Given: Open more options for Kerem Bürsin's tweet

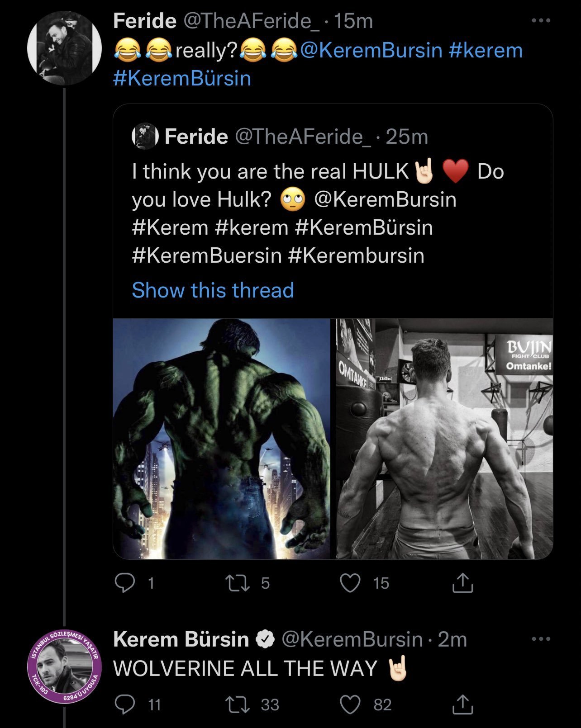Looking at the screenshot, I should pos(541,639).
